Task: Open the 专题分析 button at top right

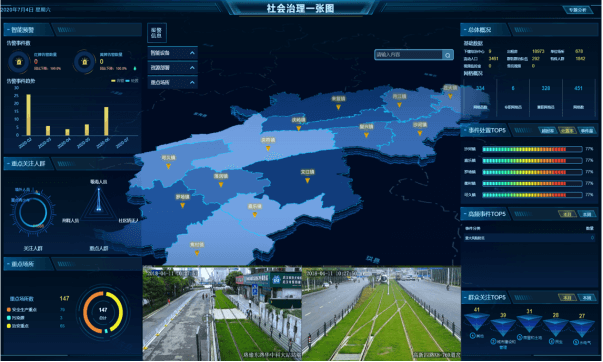Action: click(x=578, y=10)
